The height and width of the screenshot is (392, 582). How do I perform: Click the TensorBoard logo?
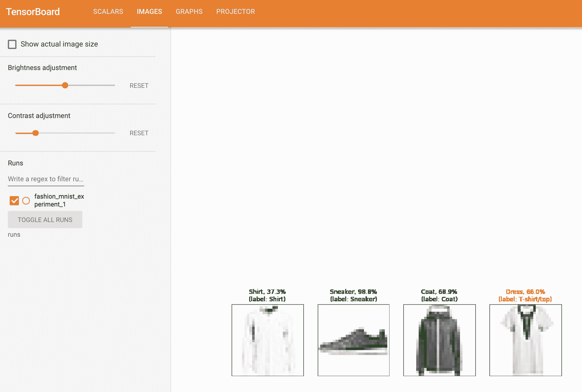[33, 11]
